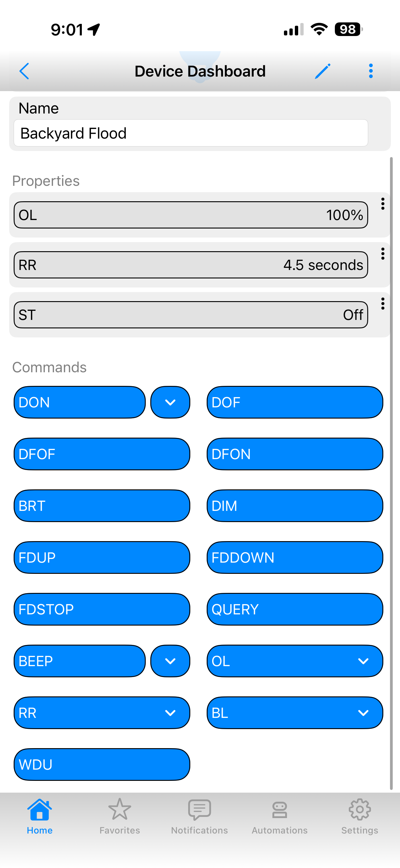
Task: Open the ST property options dots
Action: click(382, 304)
